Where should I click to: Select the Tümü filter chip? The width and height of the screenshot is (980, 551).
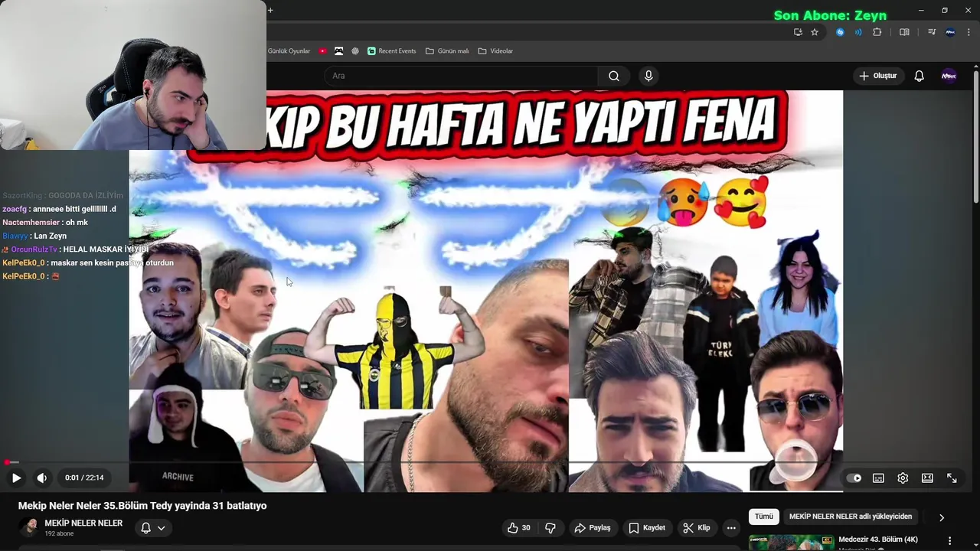point(764,517)
